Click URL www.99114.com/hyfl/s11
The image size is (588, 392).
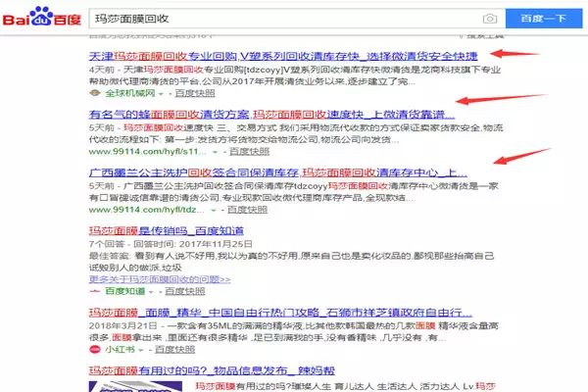point(147,152)
